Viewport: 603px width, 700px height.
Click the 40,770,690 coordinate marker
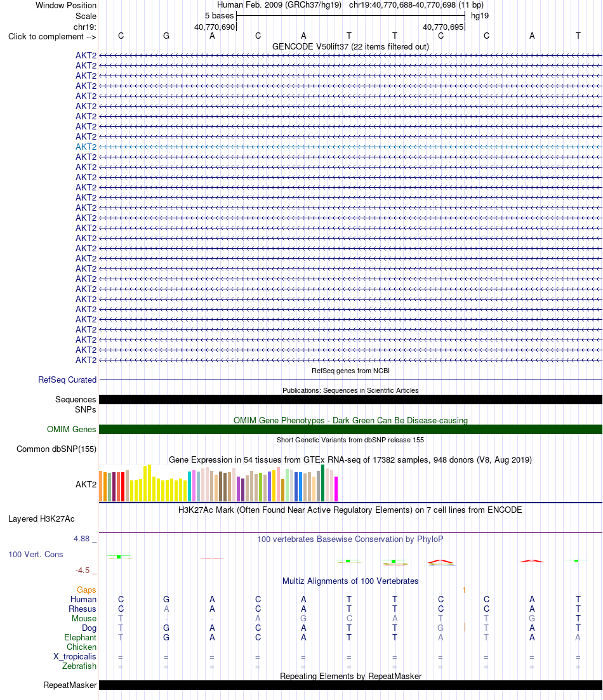pyautogui.click(x=215, y=27)
